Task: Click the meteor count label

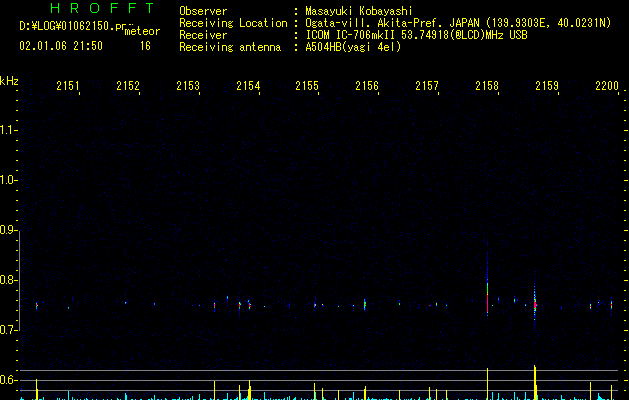Action: (142, 31)
